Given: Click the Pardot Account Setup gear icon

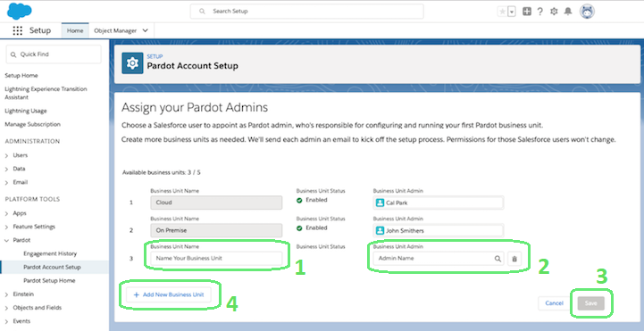Looking at the screenshot, I should click(132, 63).
